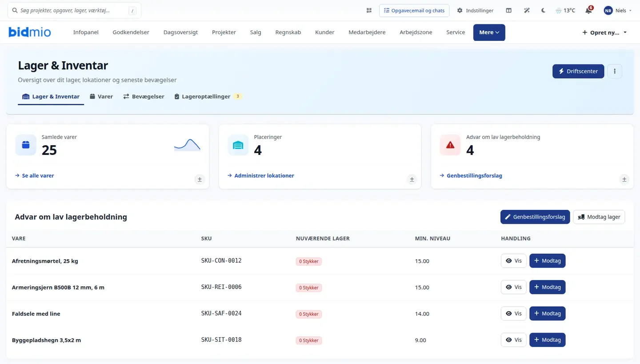The image size is (640, 364).
Task: Open the Driftscenter
Action: 578,71
